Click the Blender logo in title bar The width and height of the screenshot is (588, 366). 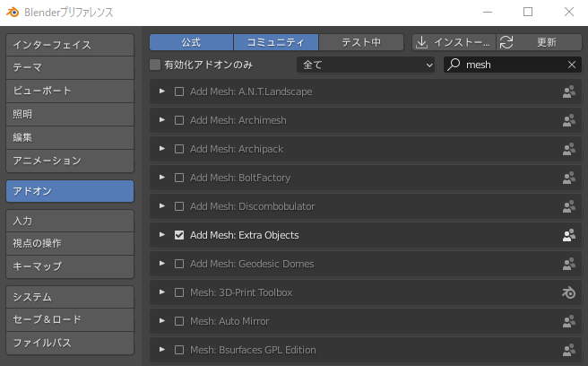pyautogui.click(x=13, y=12)
